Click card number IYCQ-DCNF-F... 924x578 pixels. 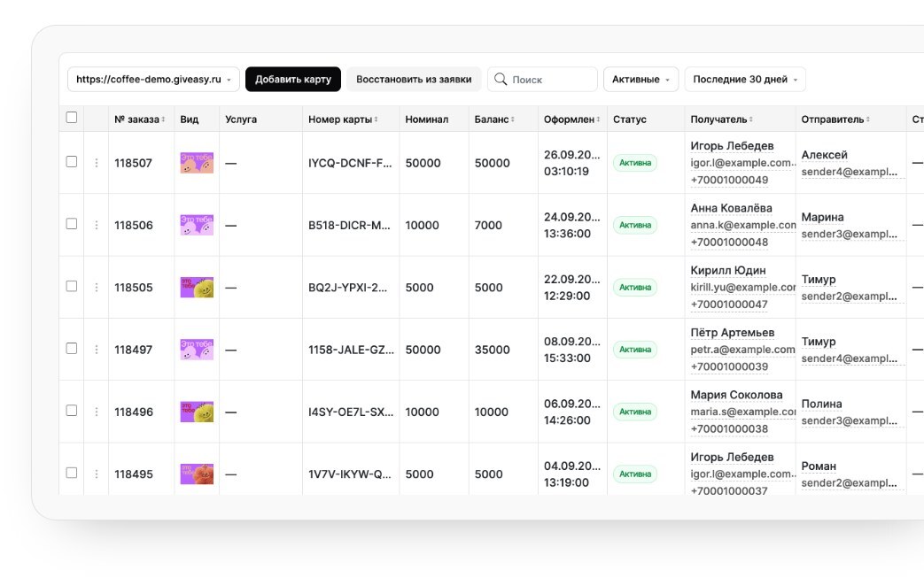click(x=350, y=163)
